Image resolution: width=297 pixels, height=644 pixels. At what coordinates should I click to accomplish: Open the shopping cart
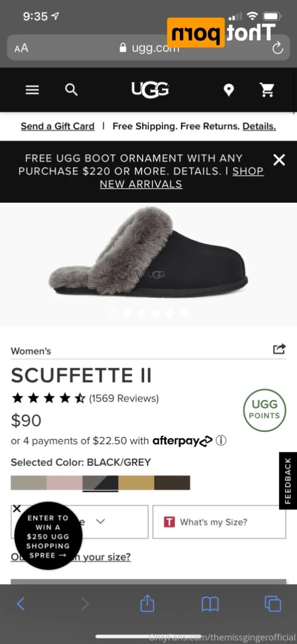(x=268, y=90)
